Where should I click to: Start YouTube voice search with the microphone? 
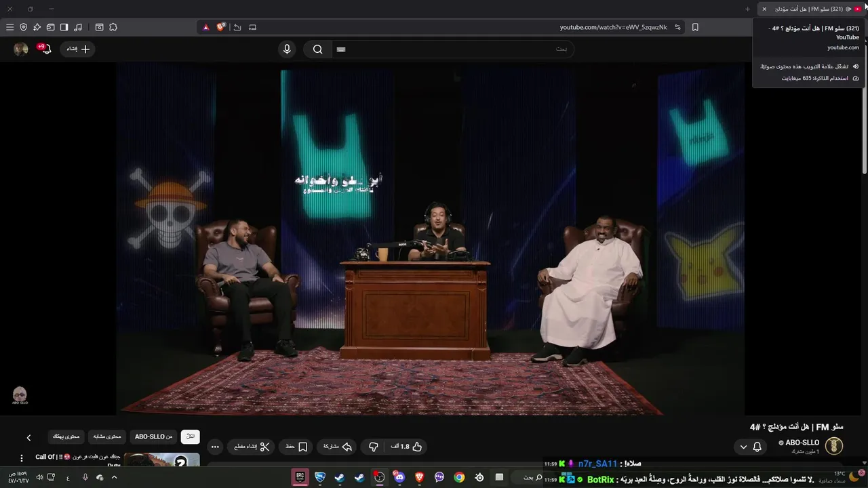click(x=287, y=49)
